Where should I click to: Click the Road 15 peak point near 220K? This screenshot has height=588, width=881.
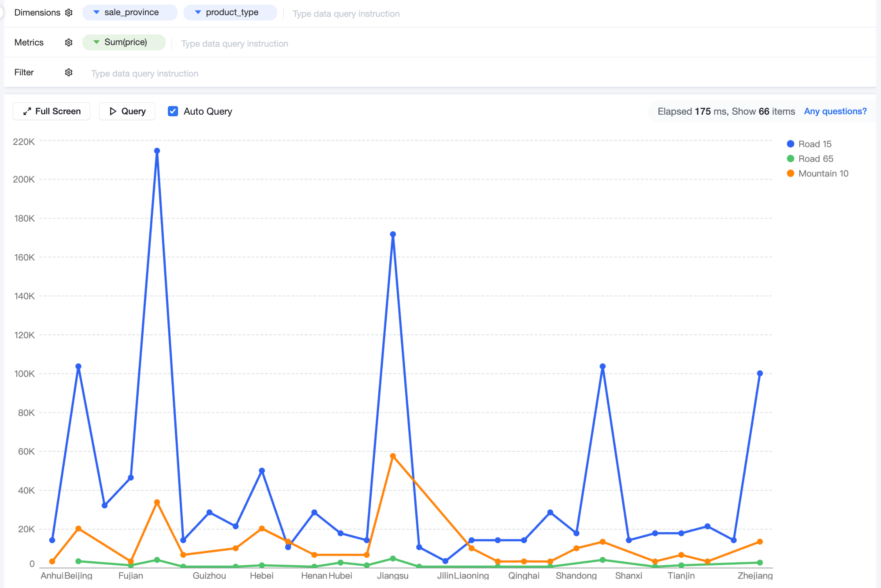[157, 151]
